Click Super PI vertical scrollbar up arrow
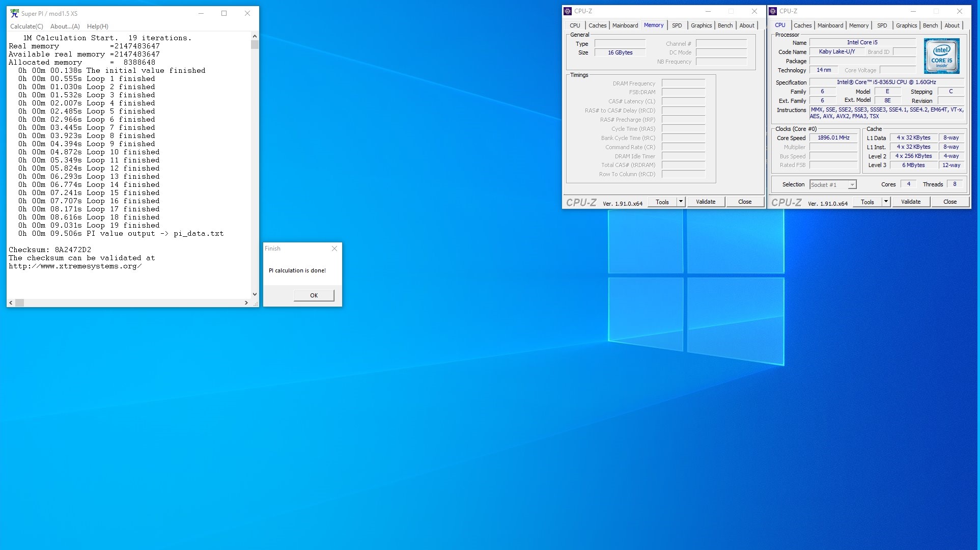980x550 pixels. coord(255,37)
